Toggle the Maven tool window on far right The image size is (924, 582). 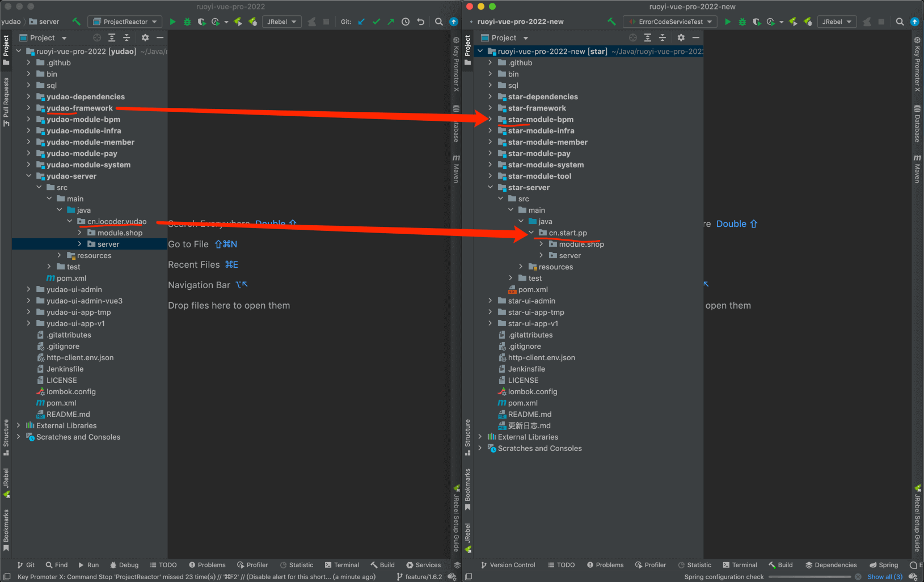pos(917,169)
